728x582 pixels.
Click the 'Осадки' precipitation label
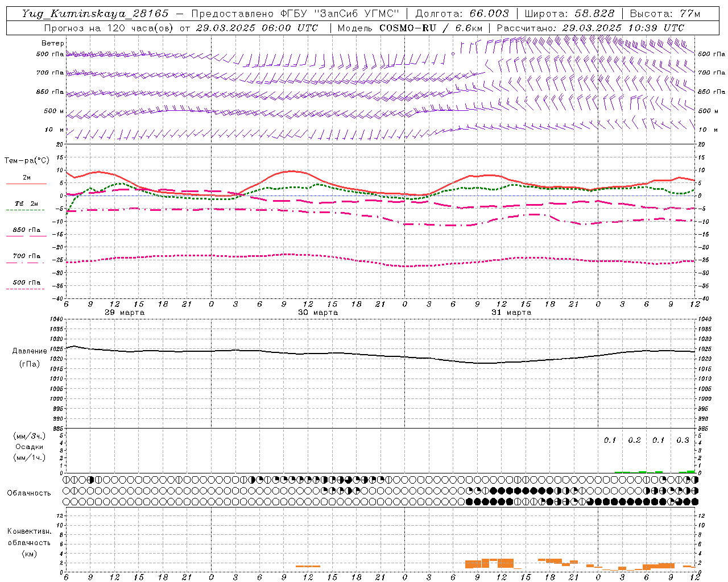[x=30, y=447]
